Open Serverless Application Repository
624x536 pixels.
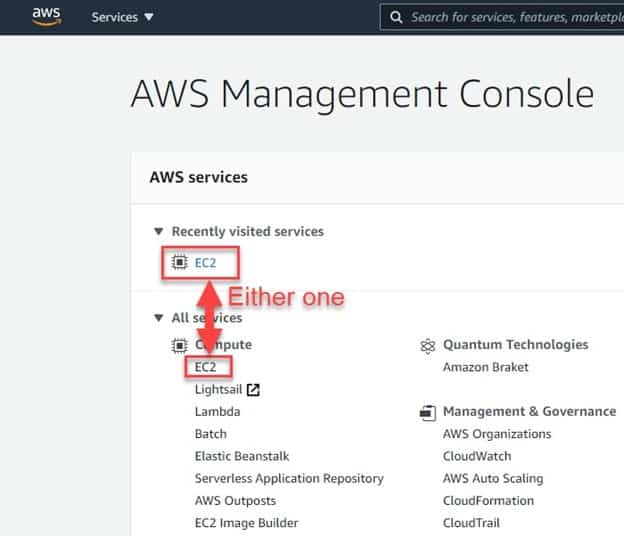[289, 478]
